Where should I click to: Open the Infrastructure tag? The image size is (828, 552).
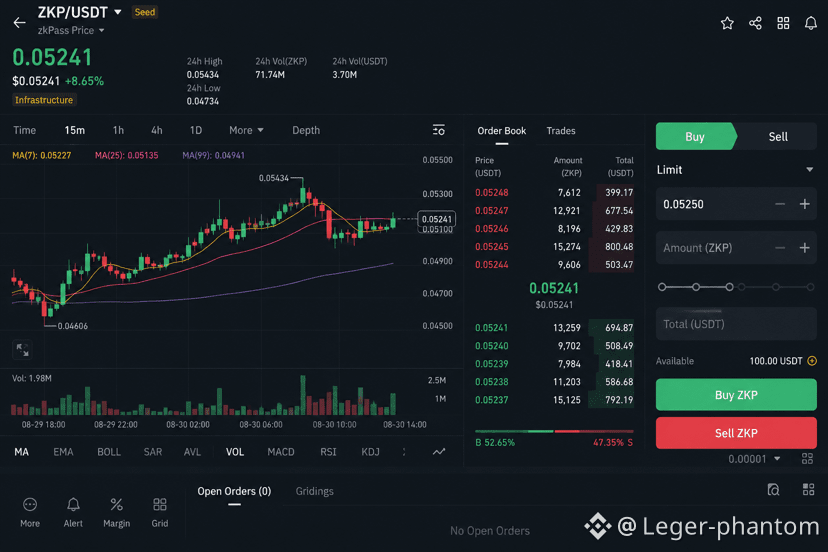tap(44, 100)
